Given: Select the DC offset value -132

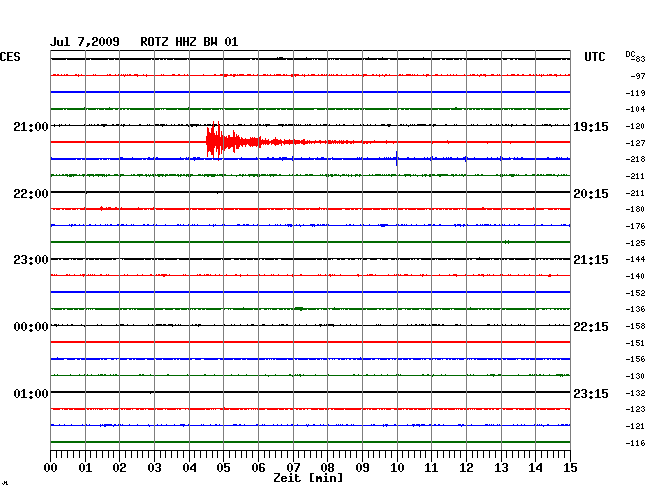Looking at the screenshot, I should pos(635,393).
